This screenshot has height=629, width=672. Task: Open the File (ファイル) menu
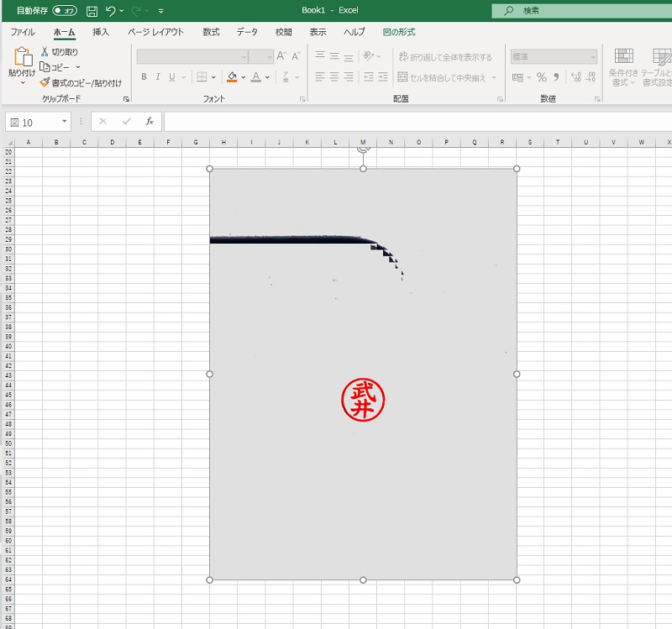click(x=23, y=32)
